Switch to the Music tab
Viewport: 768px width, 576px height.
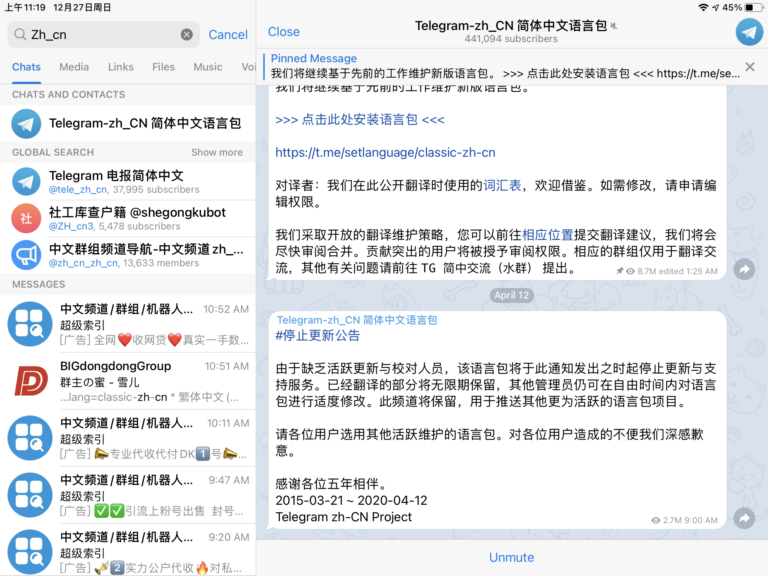point(208,67)
